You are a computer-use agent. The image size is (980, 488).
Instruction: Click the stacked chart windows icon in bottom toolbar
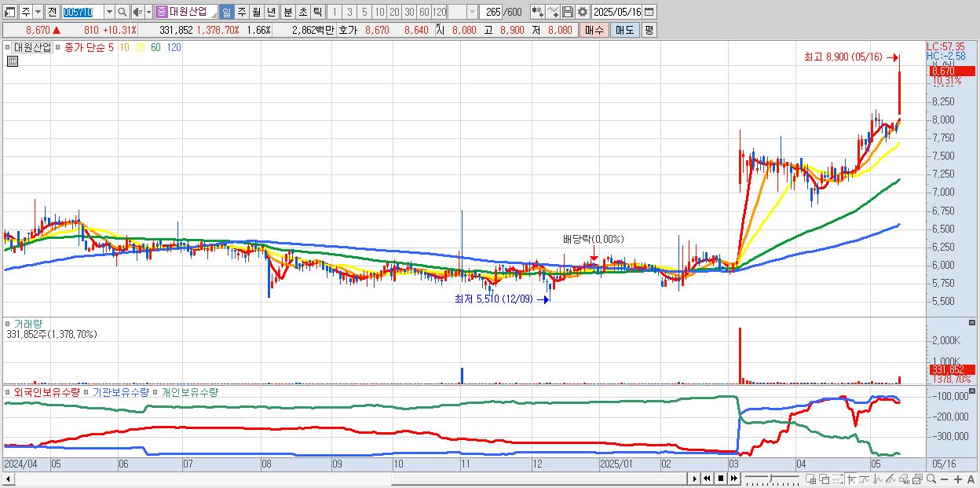(917, 479)
